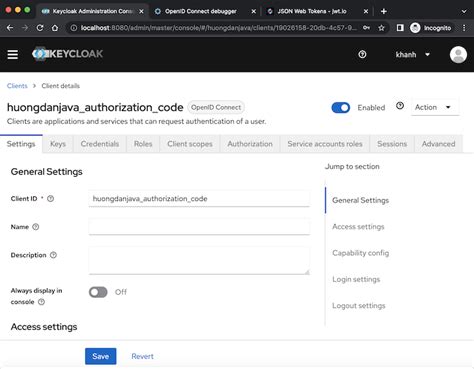Close the Keycloak Administration Console tab
This screenshot has height=369, width=474.
[x=141, y=11]
